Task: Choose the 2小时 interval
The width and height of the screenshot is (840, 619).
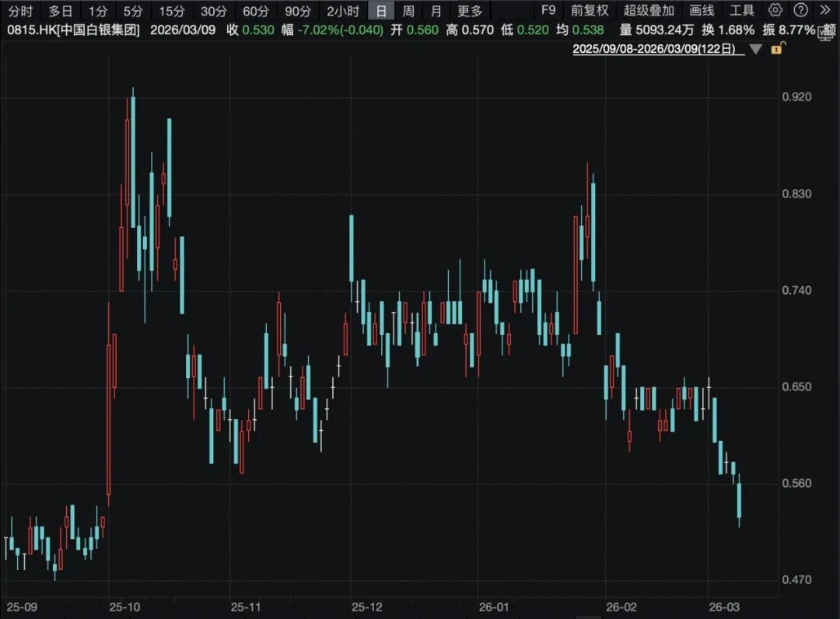Action: click(x=343, y=11)
